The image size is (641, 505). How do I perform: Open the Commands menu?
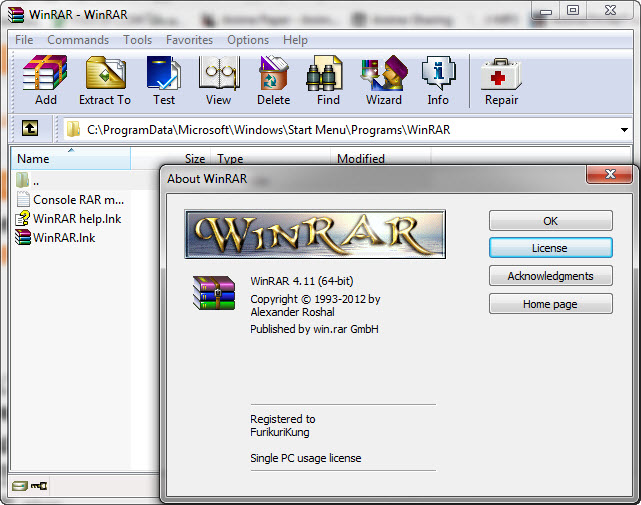[78, 40]
